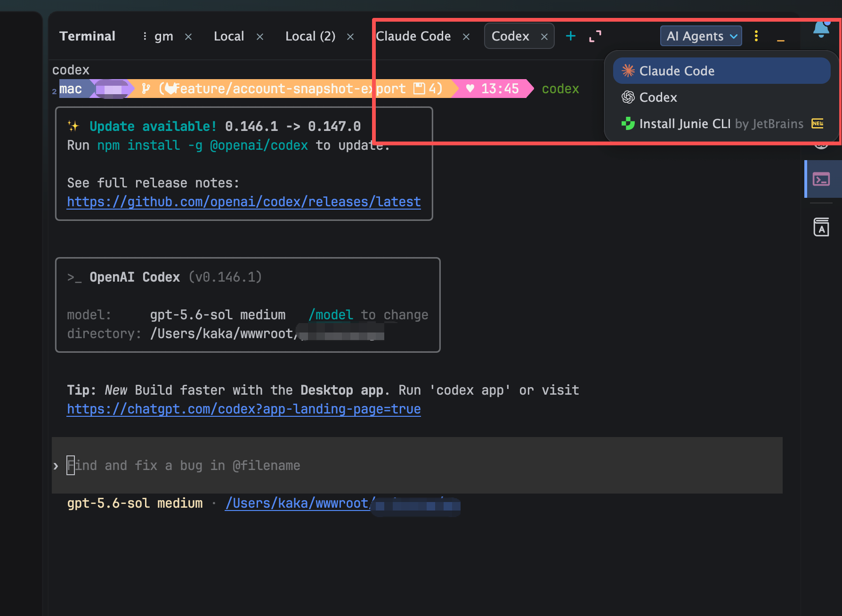842x616 pixels.
Task: Select Terminal tool window sidebar icon
Action: (x=821, y=179)
